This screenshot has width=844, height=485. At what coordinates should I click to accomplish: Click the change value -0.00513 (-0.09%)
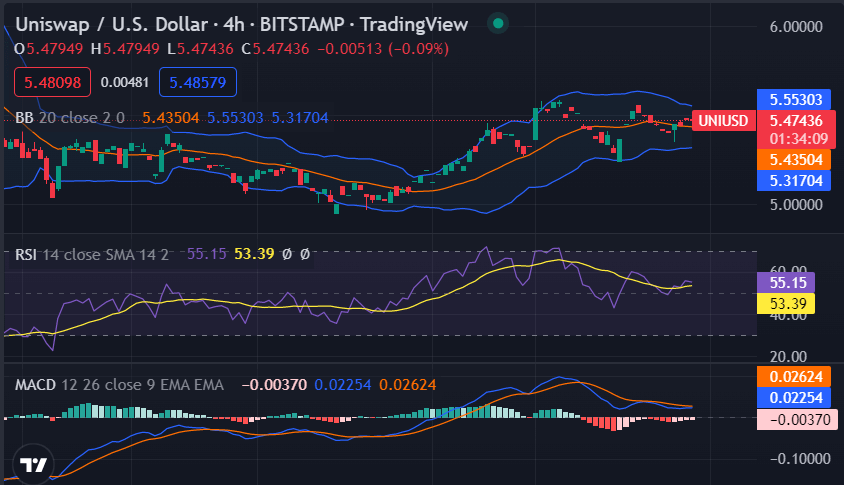pos(383,49)
